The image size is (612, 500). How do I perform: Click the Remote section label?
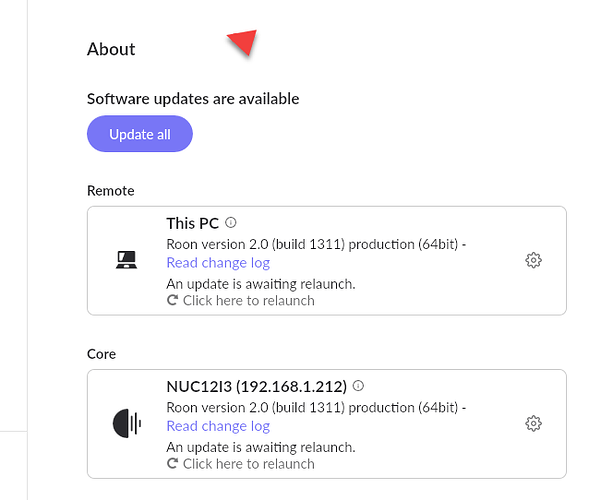[x=110, y=190]
